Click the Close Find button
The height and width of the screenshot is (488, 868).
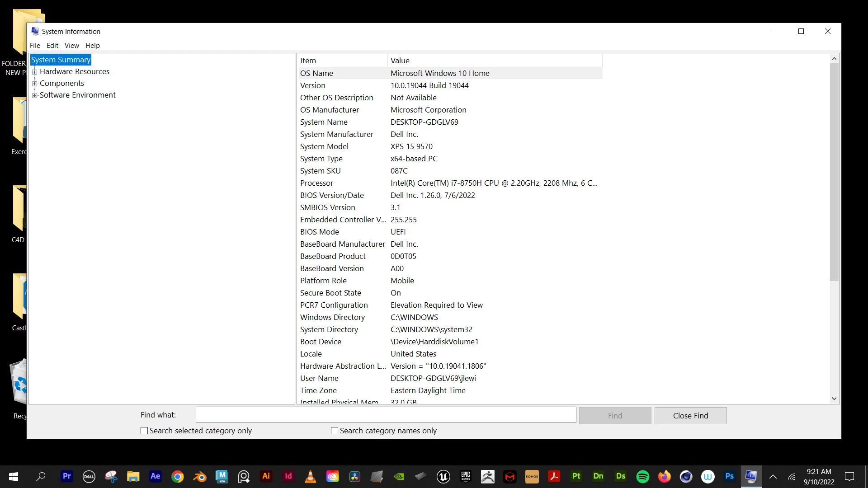pyautogui.click(x=690, y=416)
